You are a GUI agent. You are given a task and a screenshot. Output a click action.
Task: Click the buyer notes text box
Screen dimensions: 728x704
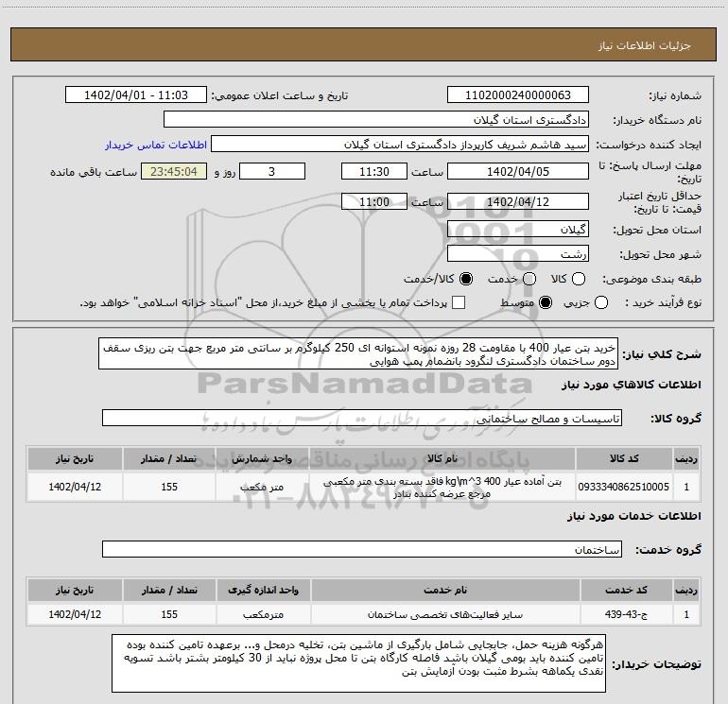tap(358, 663)
